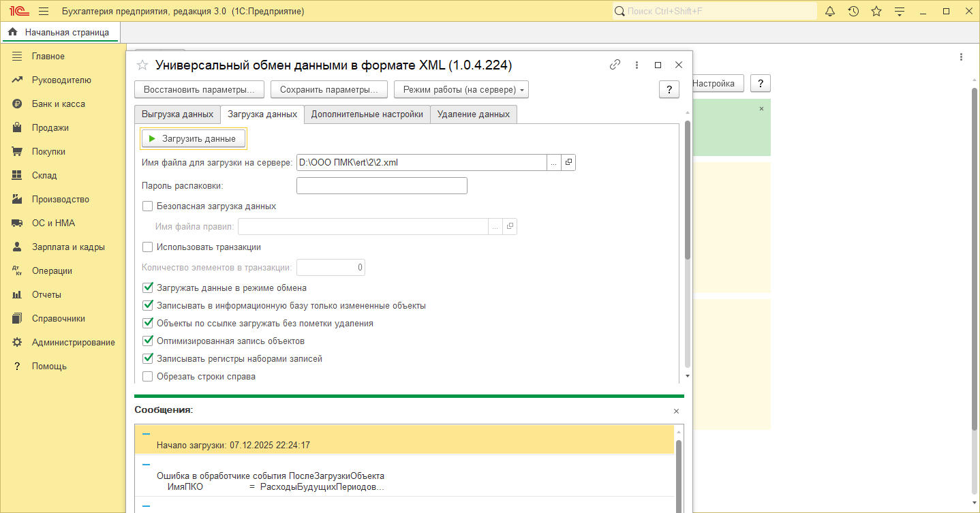Open service panel dropdown arrow in title bar

[x=900, y=12]
